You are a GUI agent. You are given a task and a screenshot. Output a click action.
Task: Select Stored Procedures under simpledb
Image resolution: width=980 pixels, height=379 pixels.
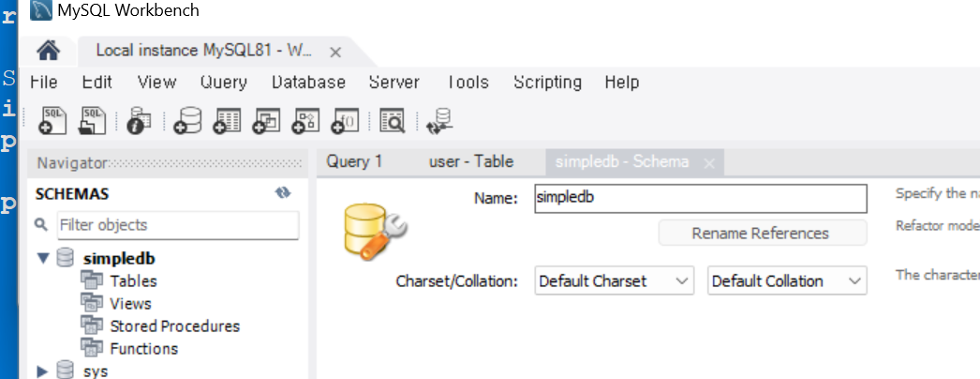click(175, 326)
